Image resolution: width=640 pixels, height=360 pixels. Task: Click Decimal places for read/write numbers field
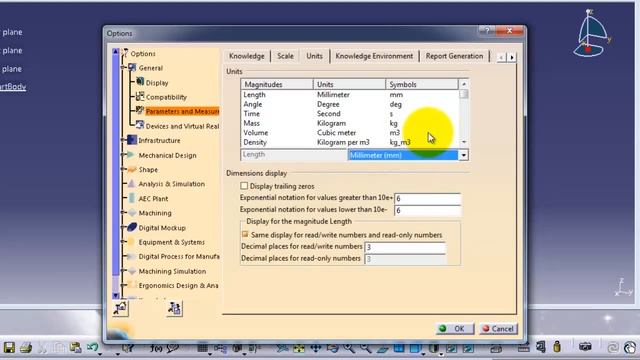pyautogui.click(x=404, y=247)
